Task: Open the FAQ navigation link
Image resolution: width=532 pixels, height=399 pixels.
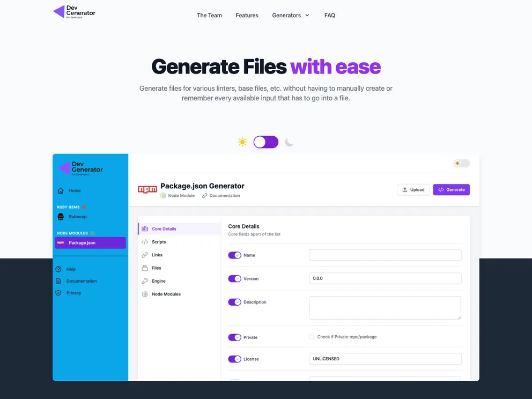Action: [x=330, y=16]
